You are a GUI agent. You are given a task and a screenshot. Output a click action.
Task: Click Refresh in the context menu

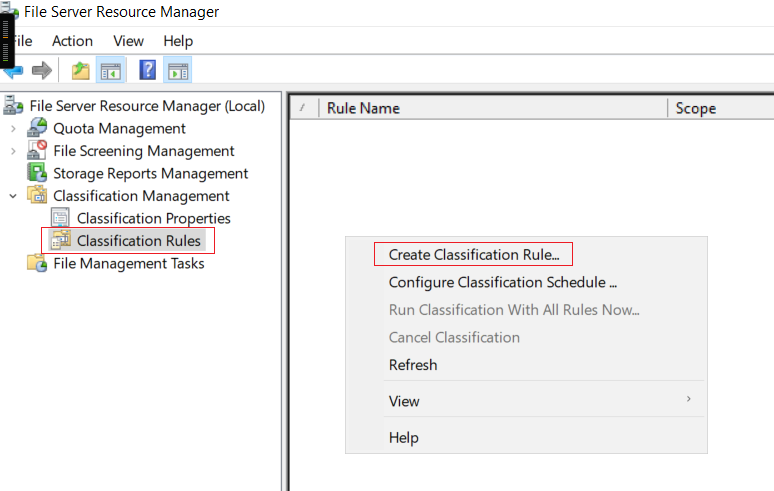click(413, 365)
